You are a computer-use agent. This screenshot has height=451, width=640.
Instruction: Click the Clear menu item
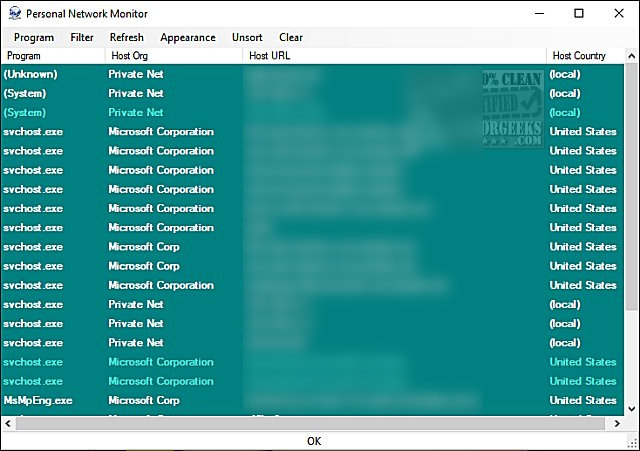tap(291, 38)
